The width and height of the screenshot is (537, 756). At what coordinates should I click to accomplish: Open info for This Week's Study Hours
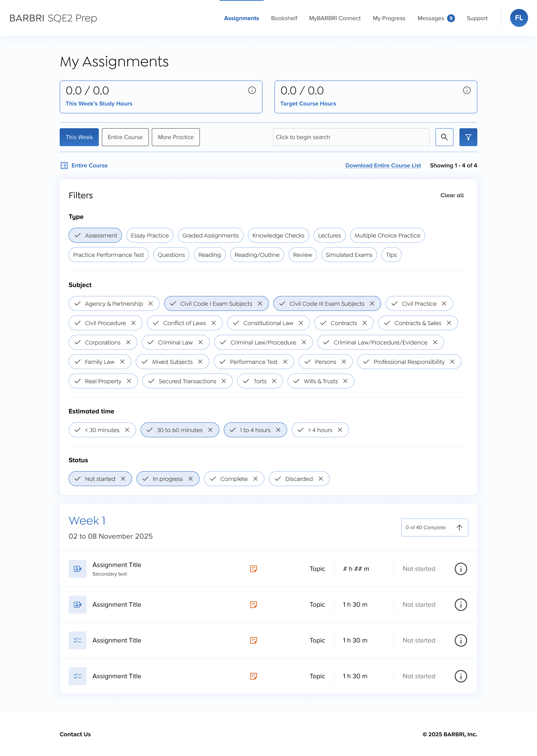252,90
